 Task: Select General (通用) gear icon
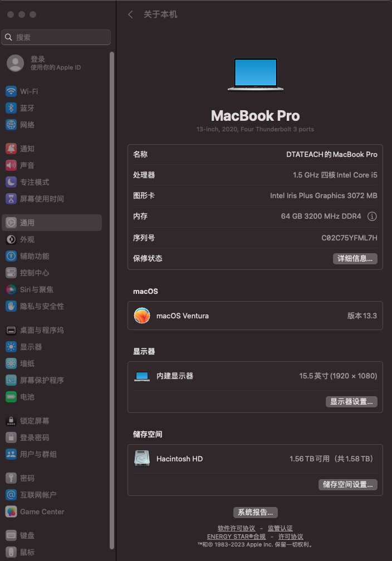[11, 223]
